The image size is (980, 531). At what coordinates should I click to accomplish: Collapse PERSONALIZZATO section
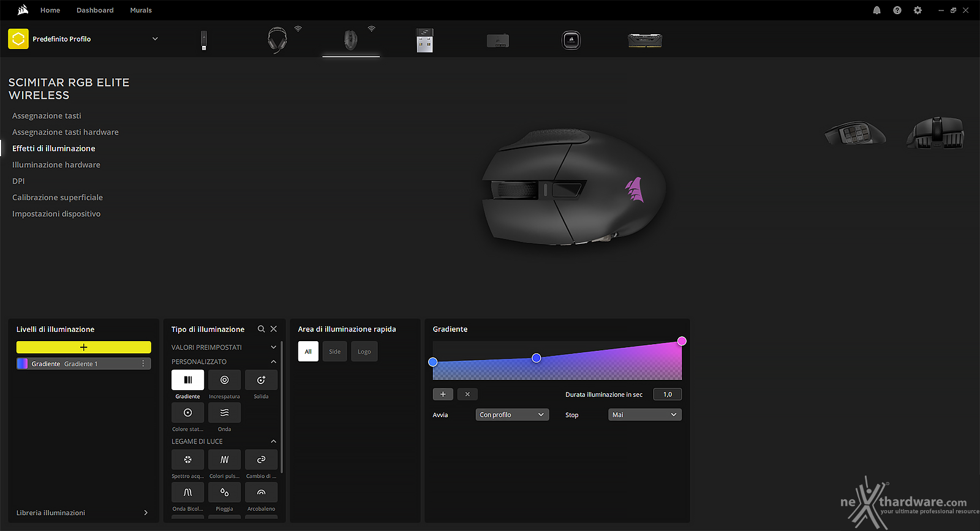pyautogui.click(x=273, y=362)
